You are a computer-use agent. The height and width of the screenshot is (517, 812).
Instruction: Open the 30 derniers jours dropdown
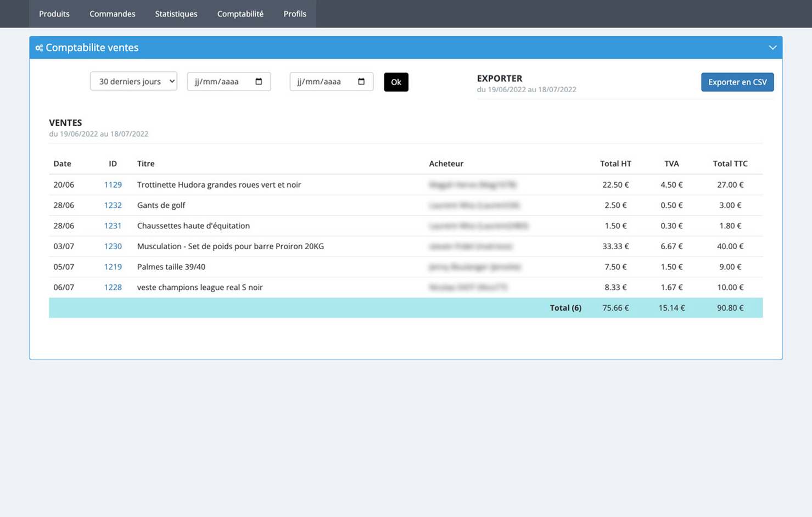coord(133,81)
